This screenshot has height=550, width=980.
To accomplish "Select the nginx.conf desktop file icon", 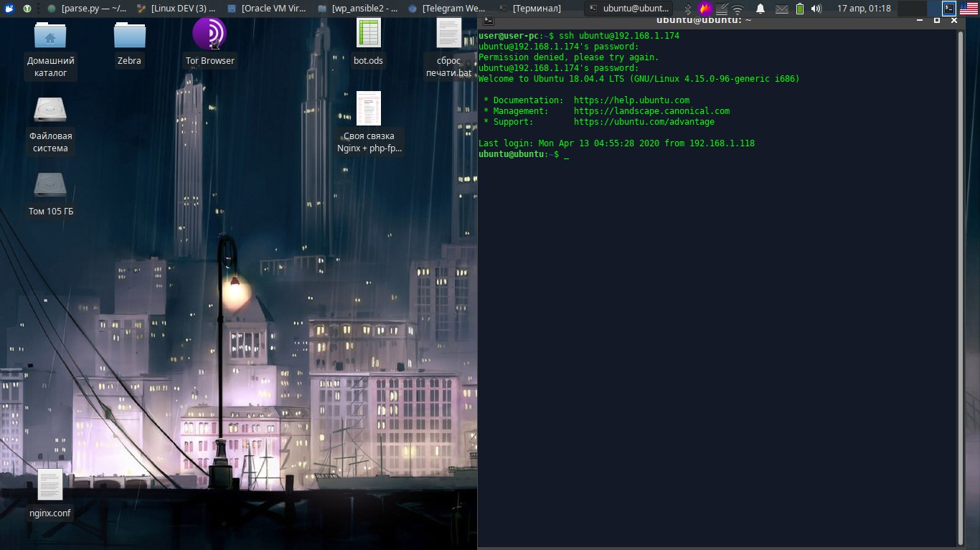I will [50, 494].
